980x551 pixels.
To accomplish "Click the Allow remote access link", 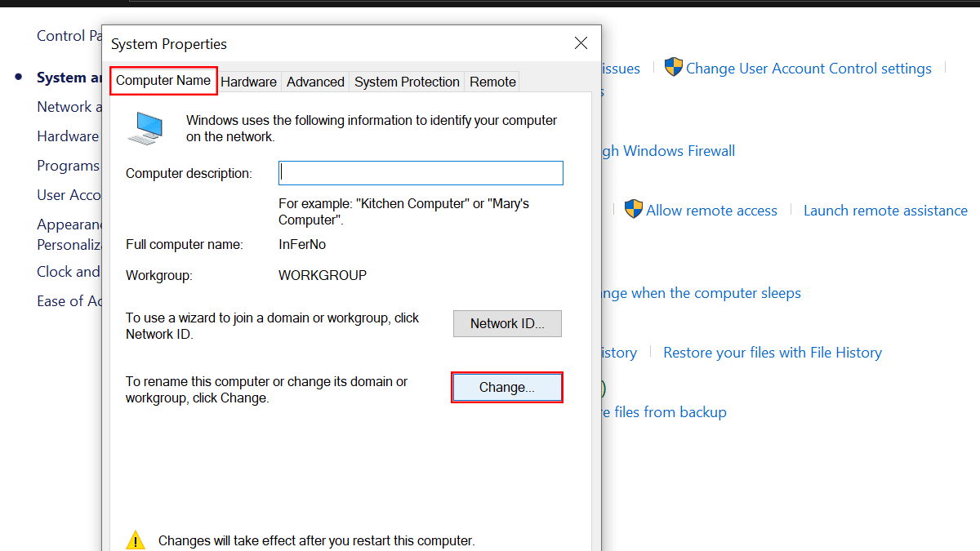I will pyautogui.click(x=711, y=211).
